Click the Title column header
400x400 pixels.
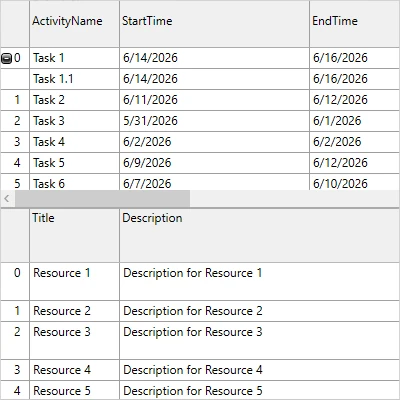74,235
